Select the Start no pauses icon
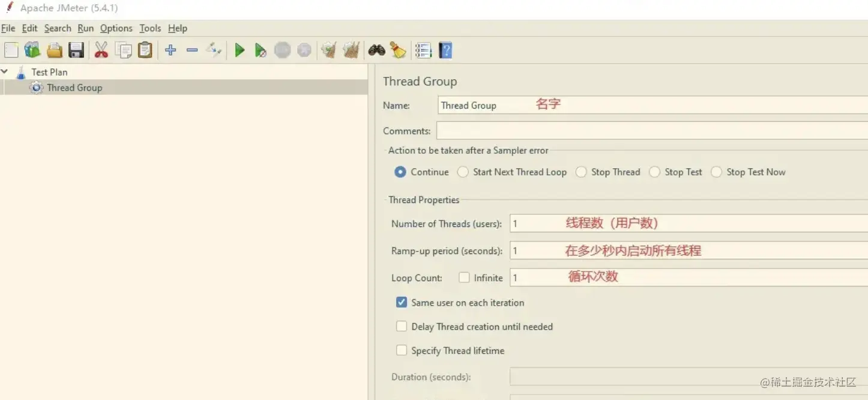The height and width of the screenshot is (400, 868). tap(261, 50)
